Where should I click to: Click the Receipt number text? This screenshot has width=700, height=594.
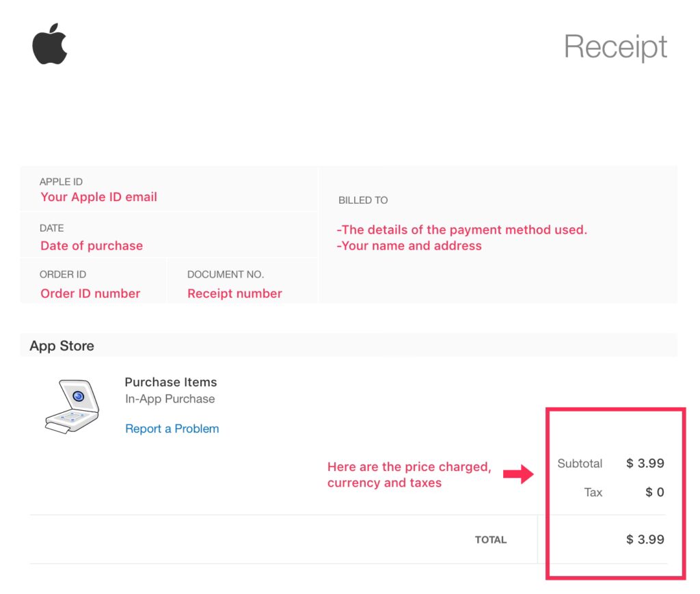click(x=234, y=293)
